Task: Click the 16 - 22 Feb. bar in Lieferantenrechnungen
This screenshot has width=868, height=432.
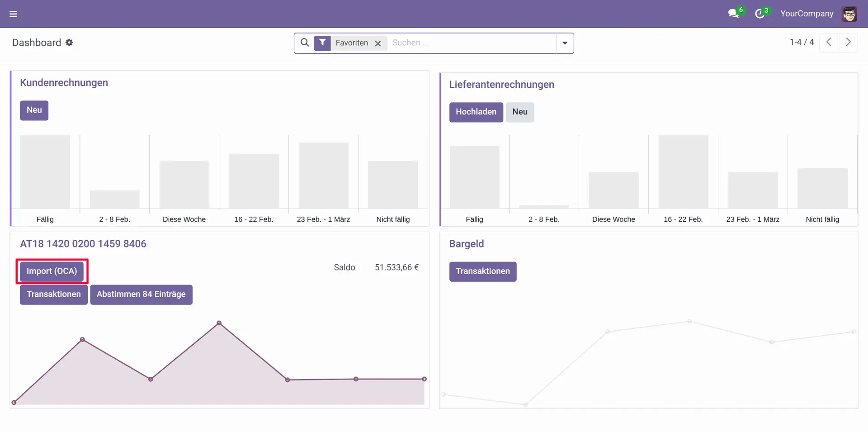Action: pyautogui.click(x=683, y=172)
